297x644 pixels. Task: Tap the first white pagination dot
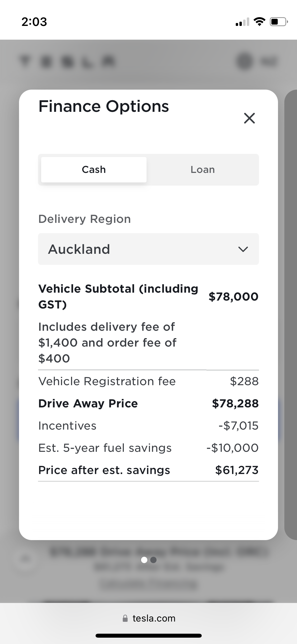[144, 560]
